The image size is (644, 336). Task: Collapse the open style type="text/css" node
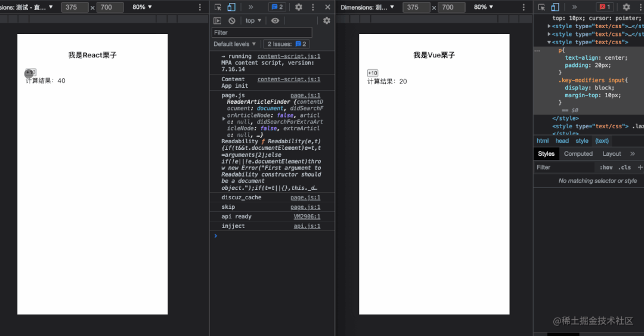[549, 42]
